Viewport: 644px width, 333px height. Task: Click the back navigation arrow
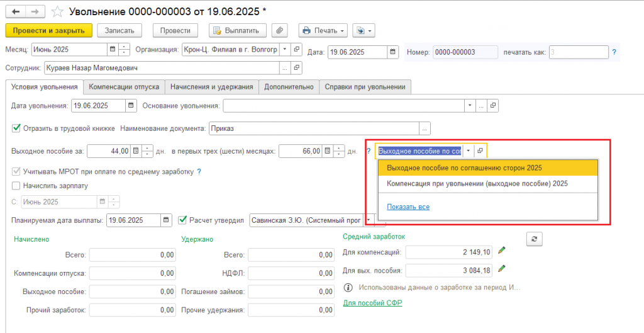[15, 11]
